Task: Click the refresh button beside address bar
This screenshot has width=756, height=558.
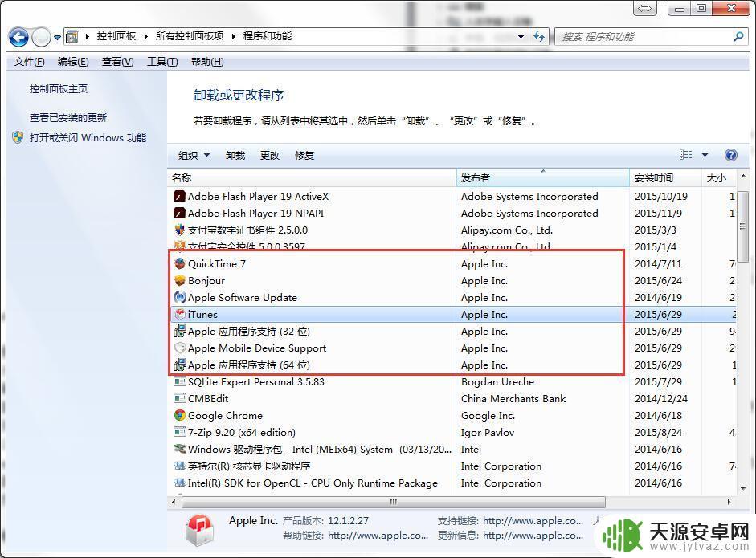Action: click(539, 37)
